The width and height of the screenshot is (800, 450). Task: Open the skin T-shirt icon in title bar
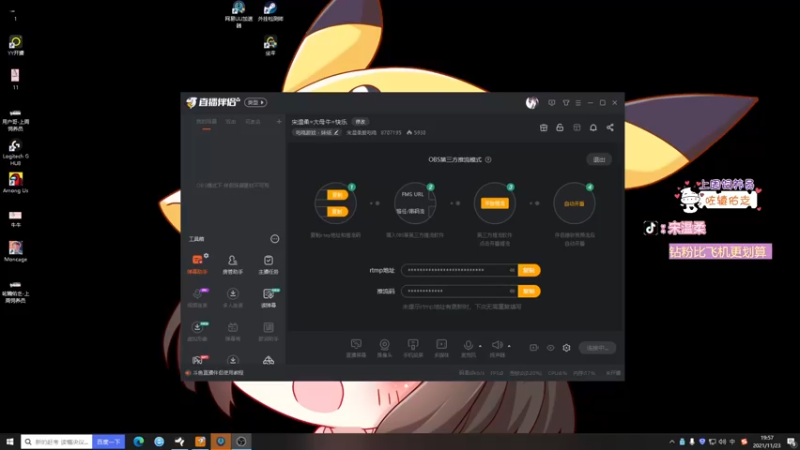coord(566,103)
